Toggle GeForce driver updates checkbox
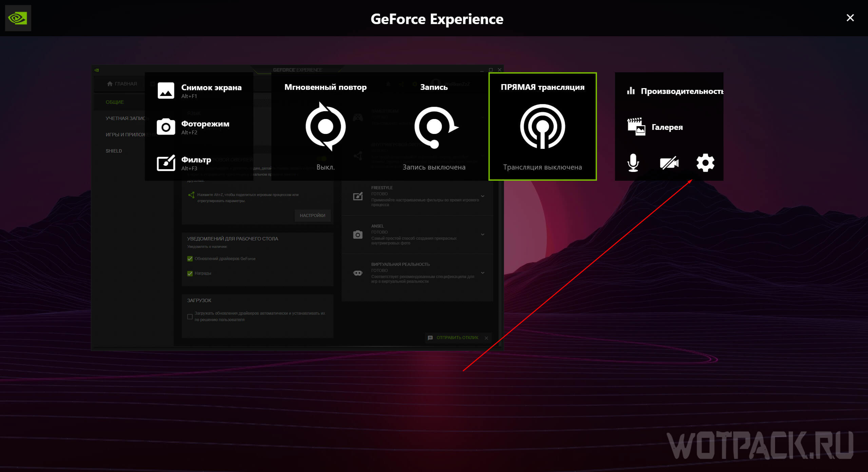Screen dimensions: 868x472 [190, 259]
